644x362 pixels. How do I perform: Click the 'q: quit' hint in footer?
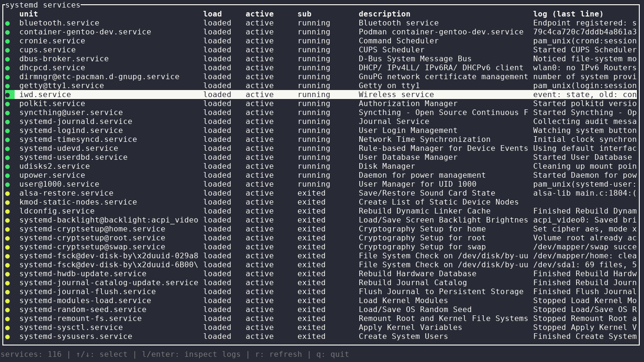pyautogui.click(x=333, y=354)
